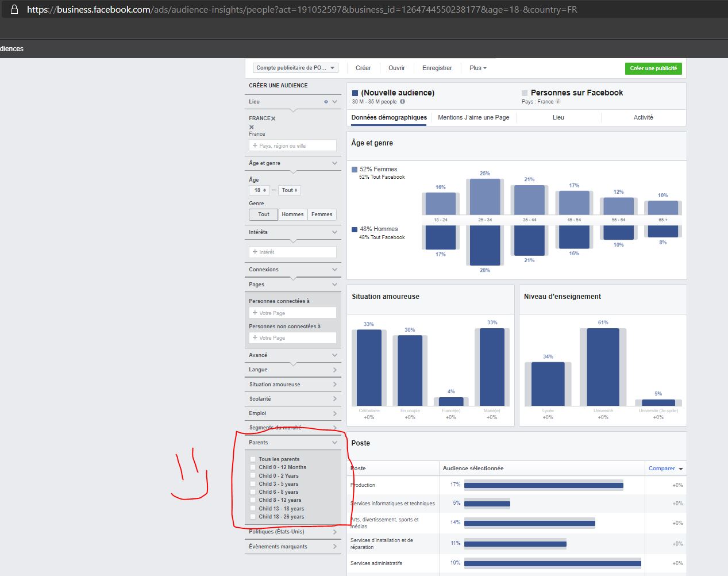Screen dimensions: 728x576
Task: Check Child 0 - 2 Years
Action: tap(253, 476)
